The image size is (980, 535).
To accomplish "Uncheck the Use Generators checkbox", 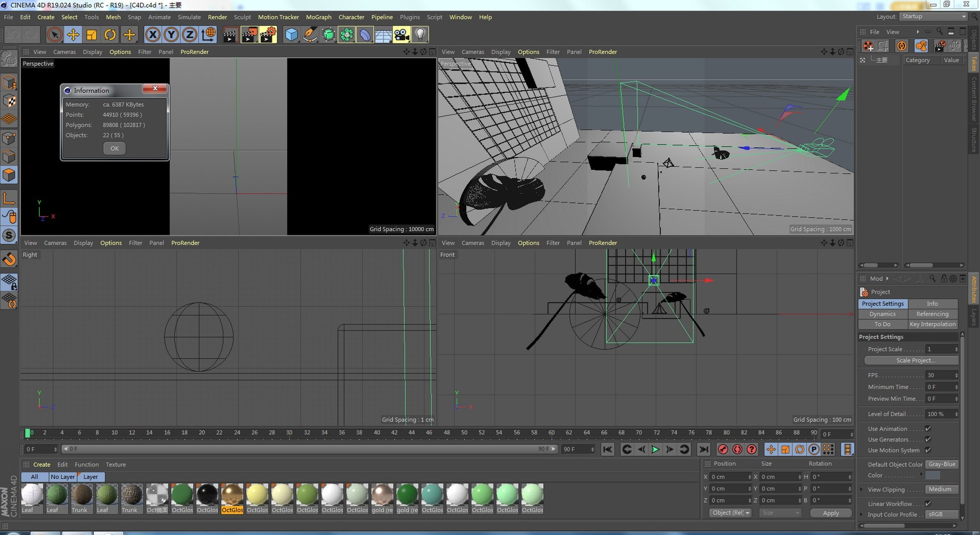I will click(x=928, y=440).
